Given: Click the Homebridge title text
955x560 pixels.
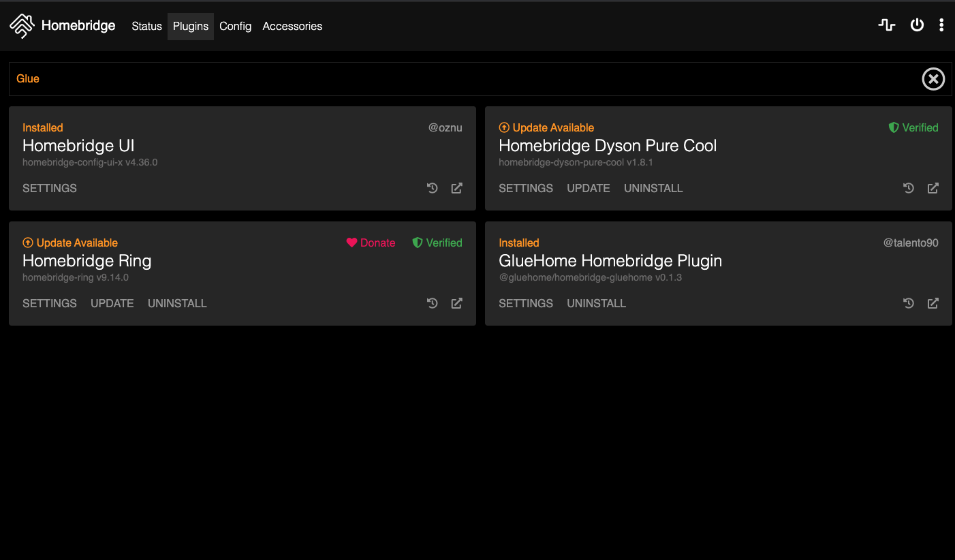Looking at the screenshot, I should [x=78, y=26].
